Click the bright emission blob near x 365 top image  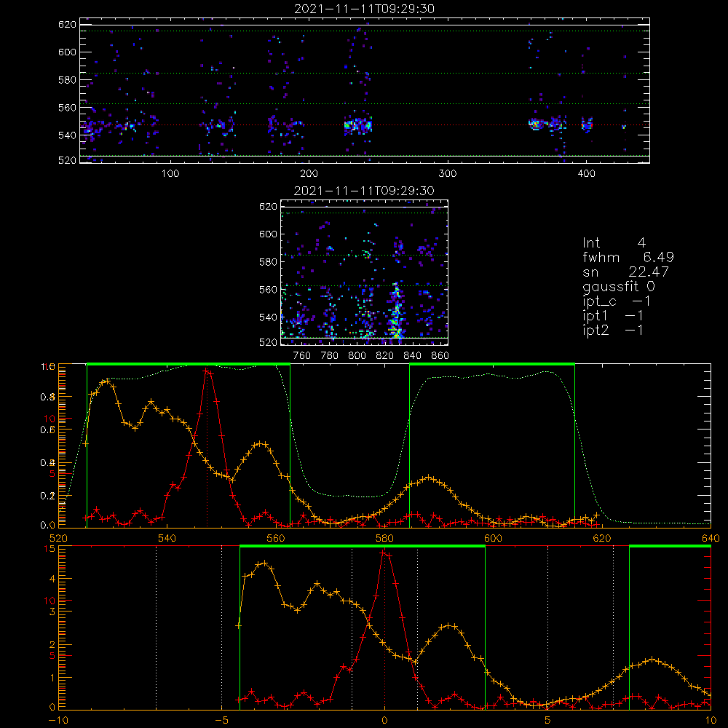[537, 124]
